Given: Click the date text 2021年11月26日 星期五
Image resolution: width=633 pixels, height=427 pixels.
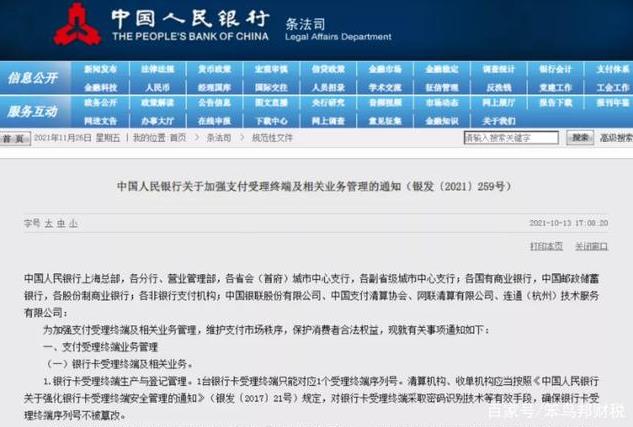Looking at the screenshot, I should (77, 138).
